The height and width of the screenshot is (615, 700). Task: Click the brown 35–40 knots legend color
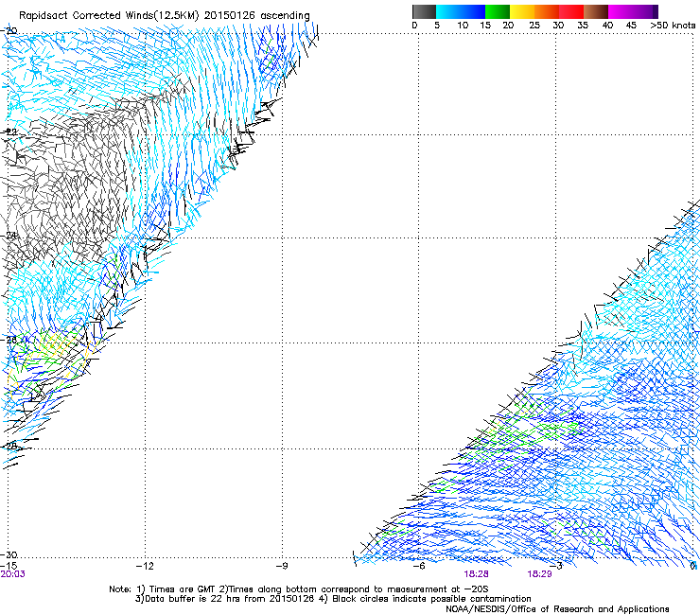pos(596,11)
